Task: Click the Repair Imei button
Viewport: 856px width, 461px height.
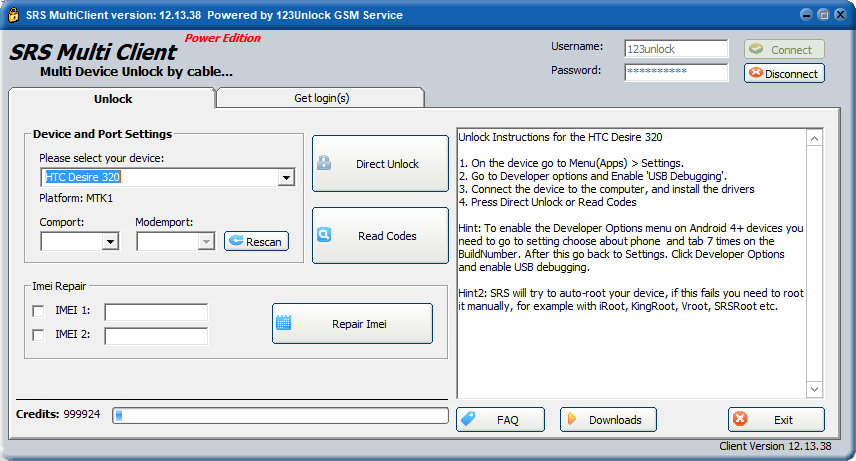Action: point(353,323)
